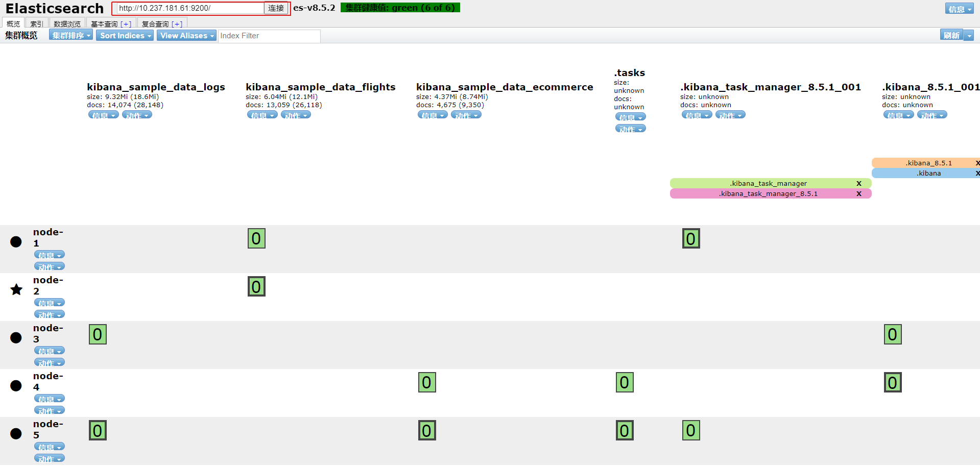Select shard 0 of kibana_sample_data_flights on node-2
Viewport: 980px width, 467px height.
coord(256,286)
